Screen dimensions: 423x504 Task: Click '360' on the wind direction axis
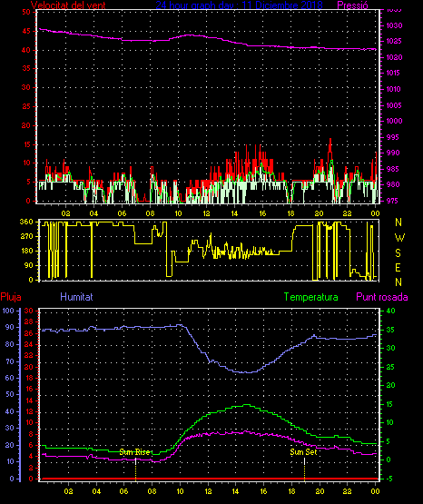[x=26, y=222]
